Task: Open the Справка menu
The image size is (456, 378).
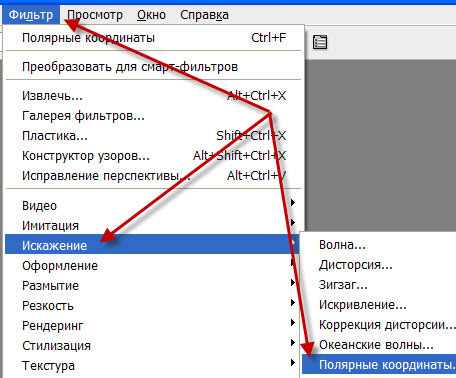Action: (x=204, y=15)
